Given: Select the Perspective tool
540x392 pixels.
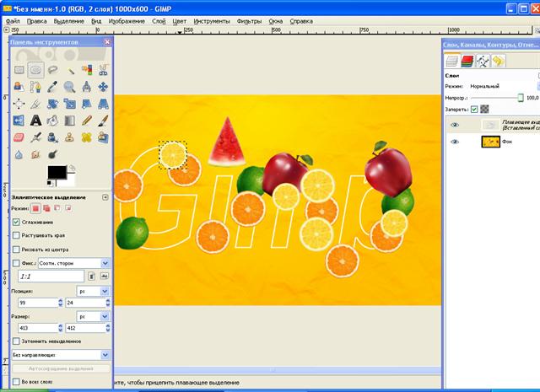Looking at the screenshot, I should tap(103, 104).
